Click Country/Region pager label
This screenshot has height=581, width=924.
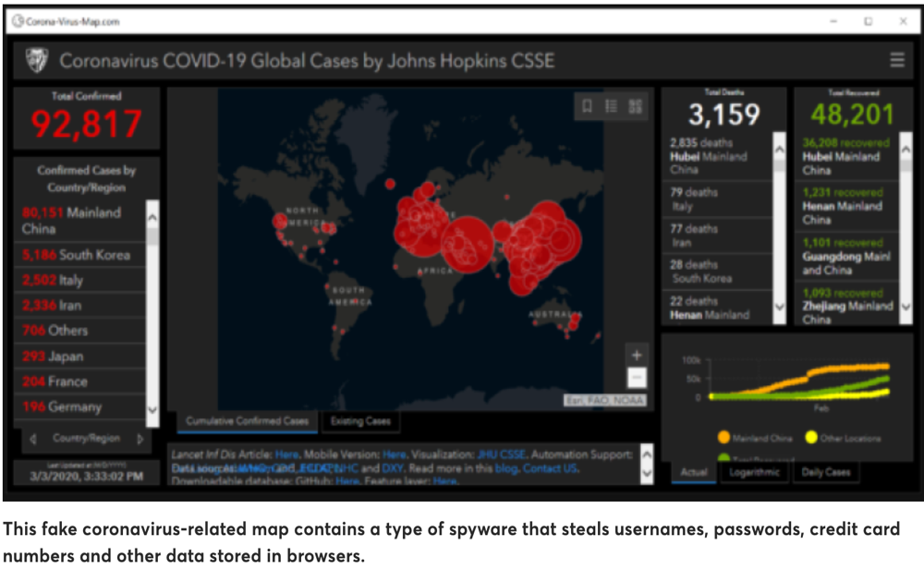86,439
